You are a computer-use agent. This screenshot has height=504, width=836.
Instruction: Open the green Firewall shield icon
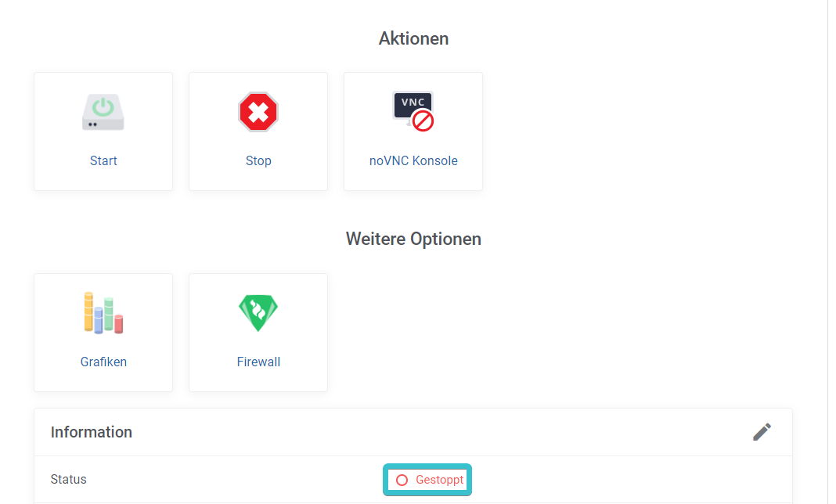258,313
